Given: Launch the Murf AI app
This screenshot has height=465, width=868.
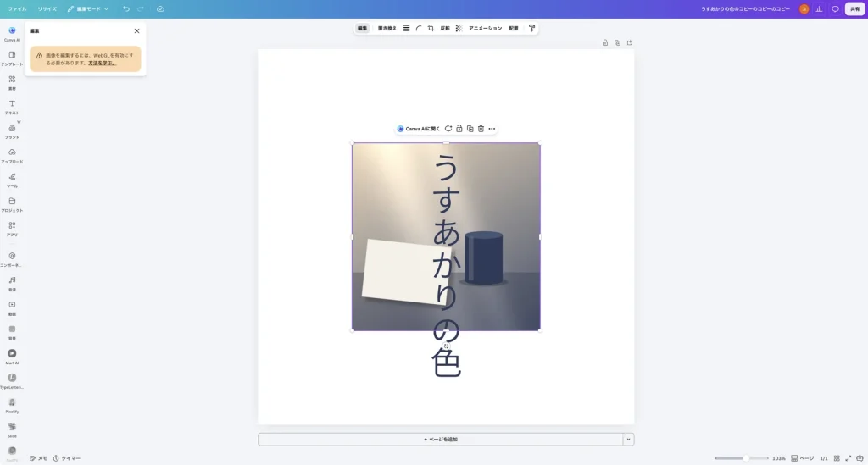Looking at the screenshot, I should click(12, 356).
